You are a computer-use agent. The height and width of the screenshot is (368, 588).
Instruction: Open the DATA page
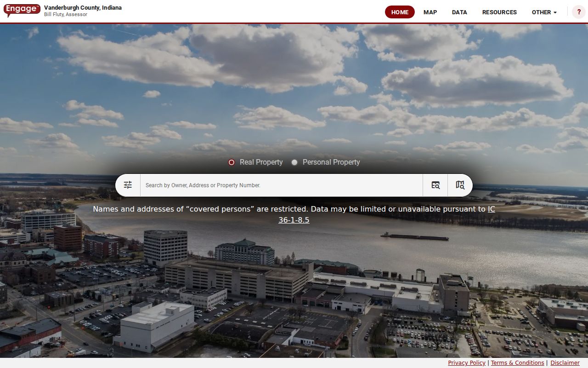click(459, 12)
